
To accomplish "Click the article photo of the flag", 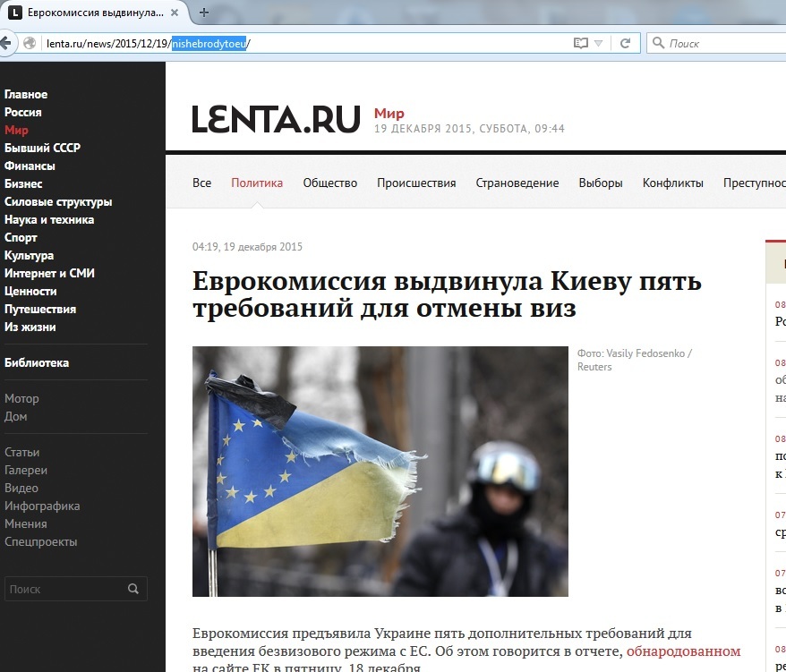I will [380, 471].
